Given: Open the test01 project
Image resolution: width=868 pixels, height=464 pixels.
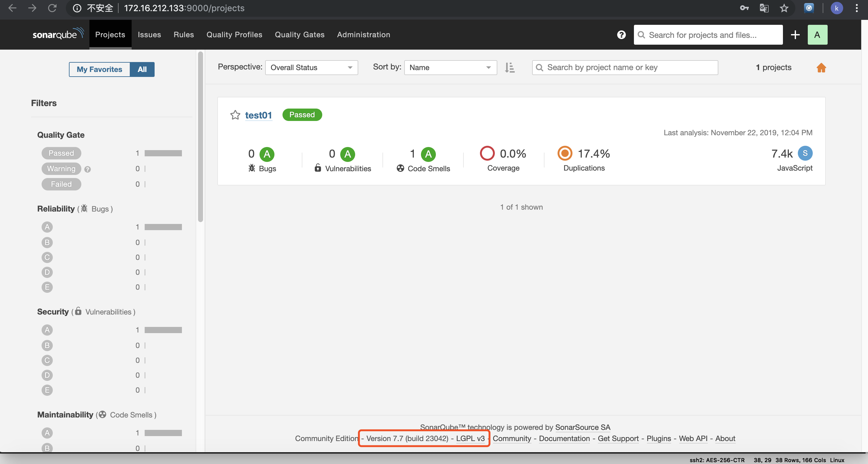Looking at the screenshot, I should tap(258, 115).
